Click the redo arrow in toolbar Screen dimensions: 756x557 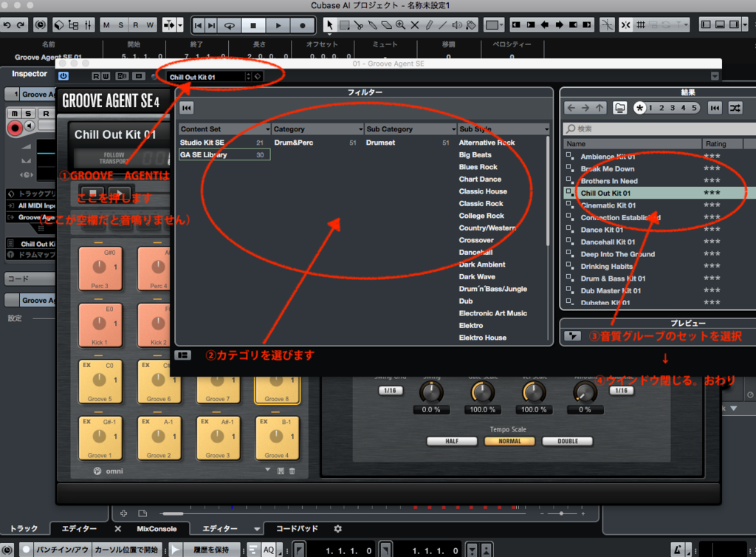click(20, 25)
